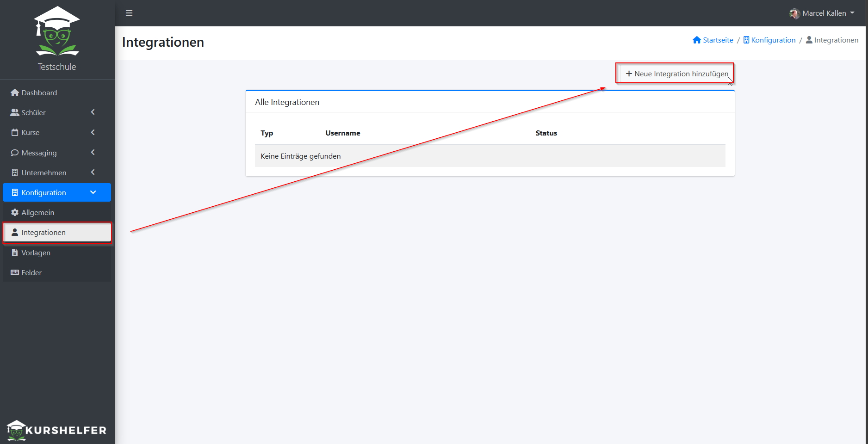868x444 pixels.
Task: Click the Messaging speech bubble icon
Action: coord(15,153)
